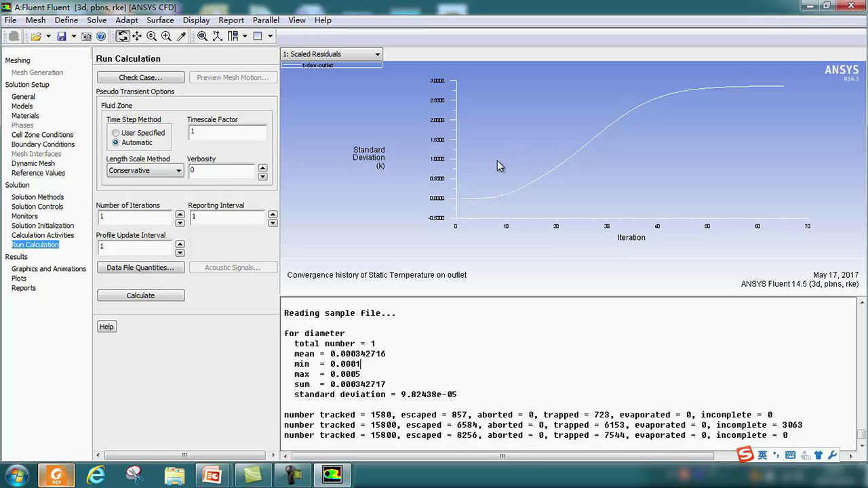Open help via blue question mark icon
The image size is (868, 488).
point(101,37)
